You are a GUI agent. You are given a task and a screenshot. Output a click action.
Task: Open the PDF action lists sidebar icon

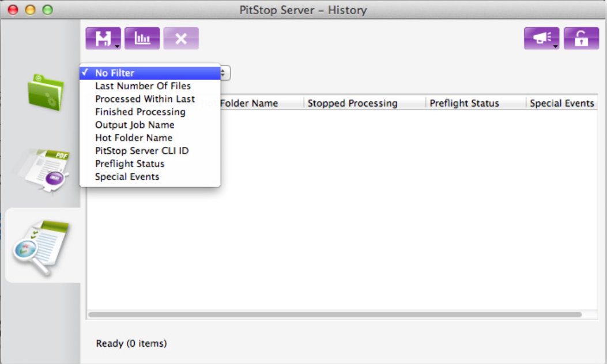46,170
